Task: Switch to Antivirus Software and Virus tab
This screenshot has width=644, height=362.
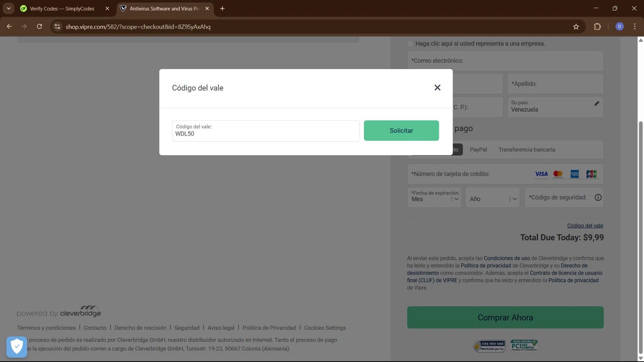Action: pyautogui.click(x=164, y=9)
